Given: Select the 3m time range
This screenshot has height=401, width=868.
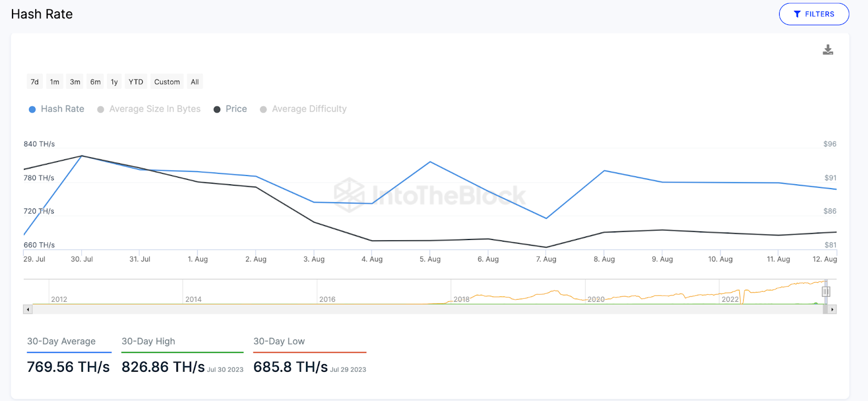Looking at the screenshot, I should [75, 82].
